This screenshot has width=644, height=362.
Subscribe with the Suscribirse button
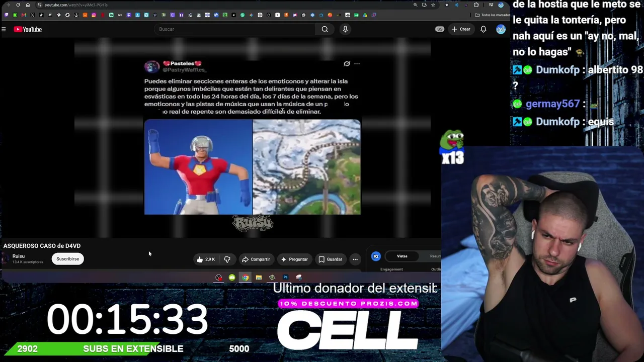(67, 259)
